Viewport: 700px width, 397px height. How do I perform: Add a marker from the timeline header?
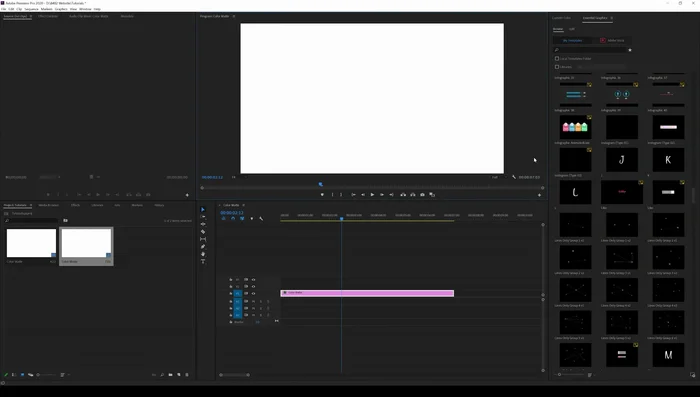coord(251,219)
